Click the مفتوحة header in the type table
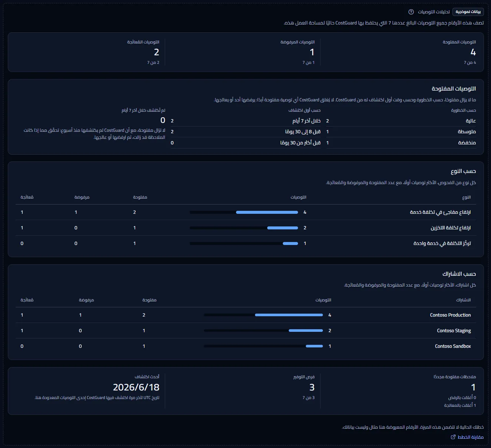491x448 pixels. (x=140, y=197)
